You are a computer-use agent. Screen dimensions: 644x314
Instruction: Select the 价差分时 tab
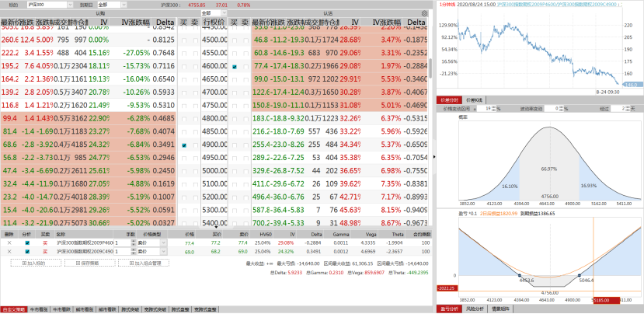[449, 99]
